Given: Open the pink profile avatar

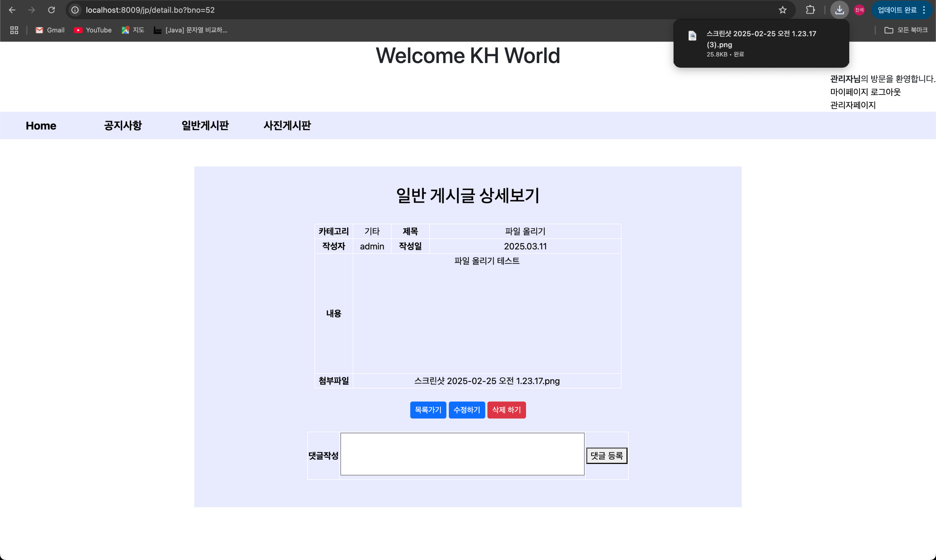Looking at the screenshot, I should tap(860, 10).
